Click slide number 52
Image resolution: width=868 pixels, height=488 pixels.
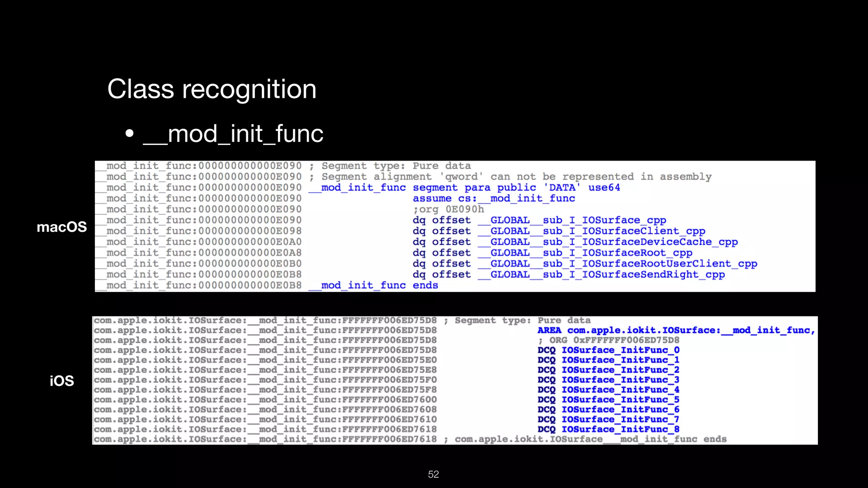pyautogui.click(x=434, y=474)
